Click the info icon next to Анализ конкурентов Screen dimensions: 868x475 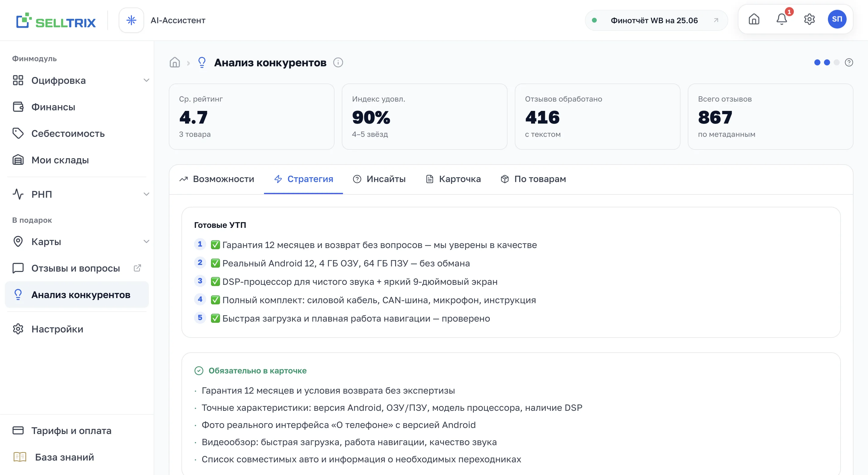pos(338,62)
